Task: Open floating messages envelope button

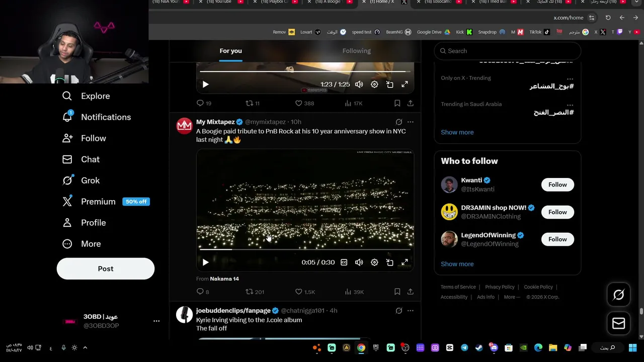Action: pyautogui.click(x=618, y=323)
